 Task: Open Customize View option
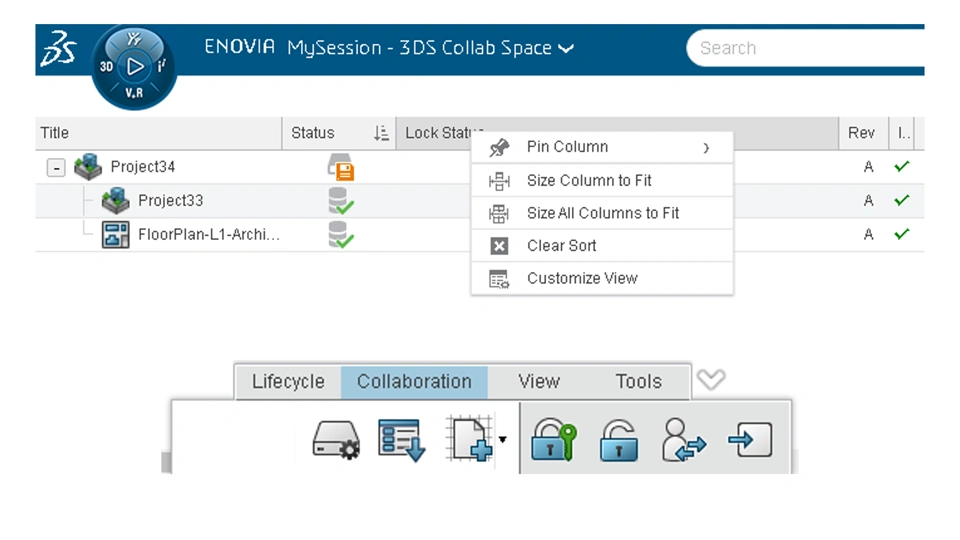click(581, 279)
